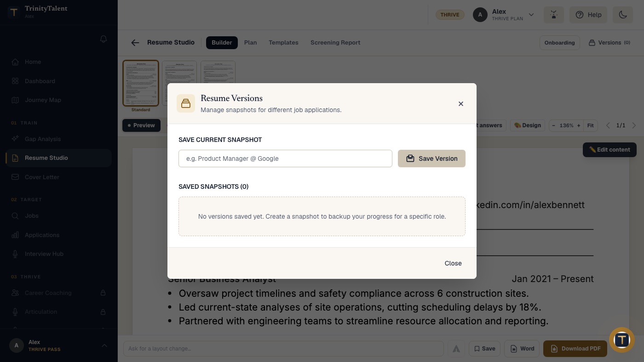Export the resume with Word button

click(x=523, y=349)
